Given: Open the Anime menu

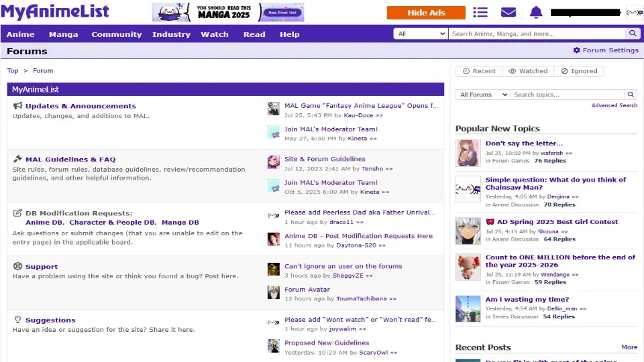Looking at the screenshot, I should (21, 34).
